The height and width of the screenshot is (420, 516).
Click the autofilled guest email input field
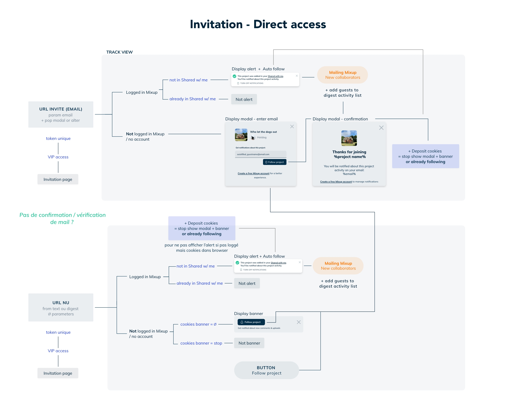pos(260,154)
